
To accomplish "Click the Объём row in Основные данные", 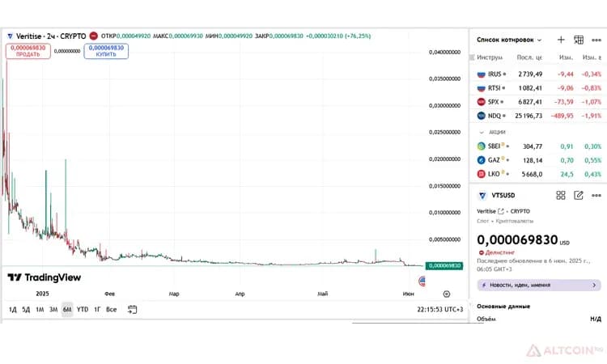I will (x=539, y=319).
